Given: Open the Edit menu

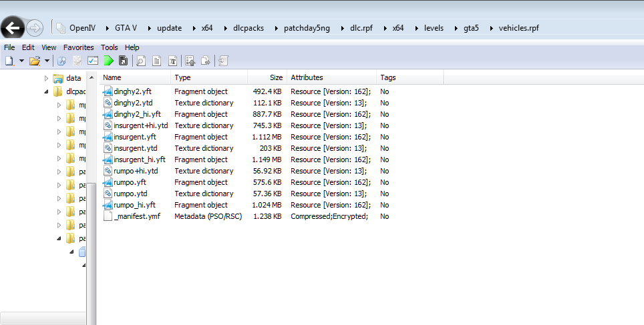Looking at the screenshot, I should click(x=28, y=47).
